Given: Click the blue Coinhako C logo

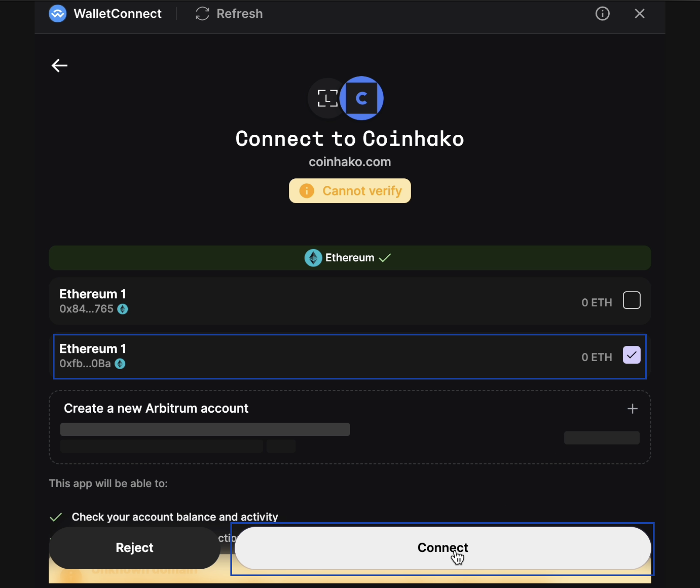Looking at the screenshot, I should tap(362, 98).
